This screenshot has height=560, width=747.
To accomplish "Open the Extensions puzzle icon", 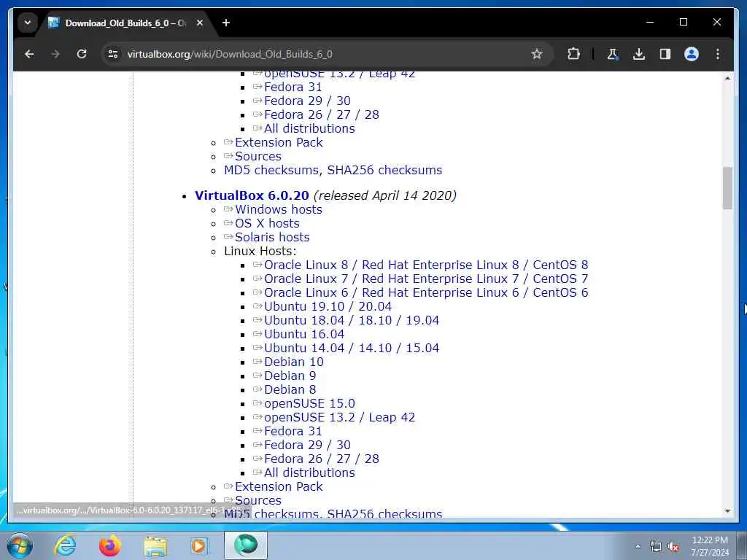I will [x=573, y=54].
